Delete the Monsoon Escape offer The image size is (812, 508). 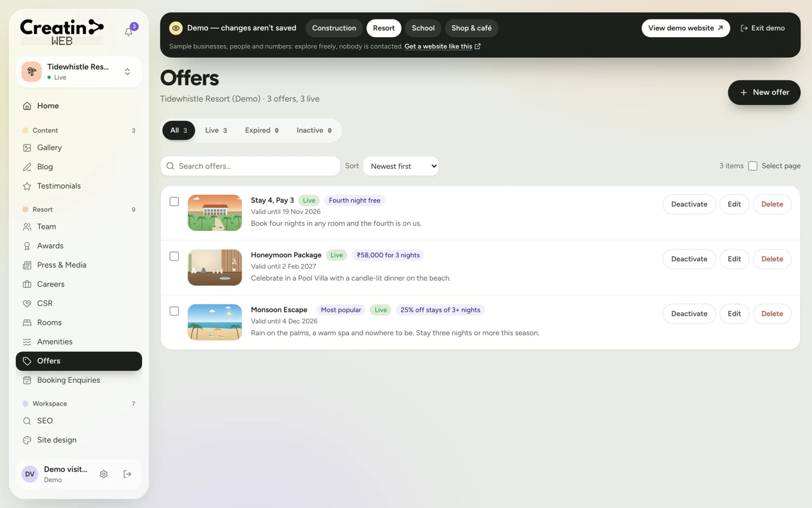(772, 314)
